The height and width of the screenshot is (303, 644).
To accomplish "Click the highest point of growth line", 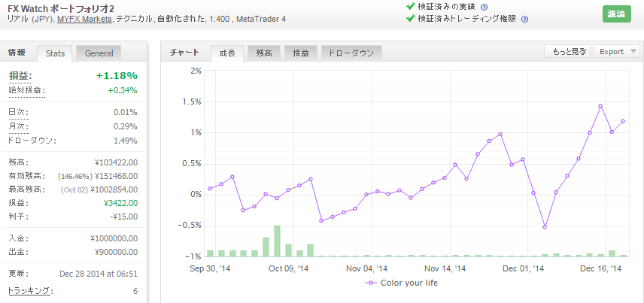I will 600,106.
